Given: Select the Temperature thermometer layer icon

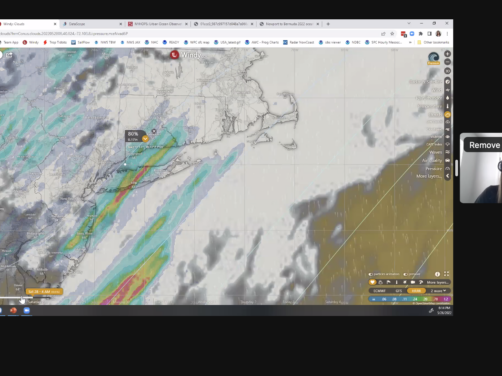Looking at the screenshot, I should [448, 106].
